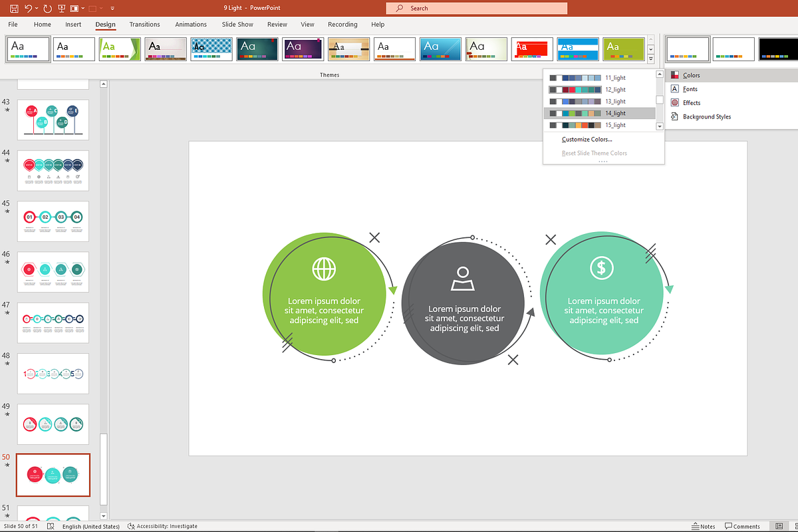Viewport: 798px width, 532px height.
Task: Click the person icon in gray circle
Action: (x=463, y=279)
